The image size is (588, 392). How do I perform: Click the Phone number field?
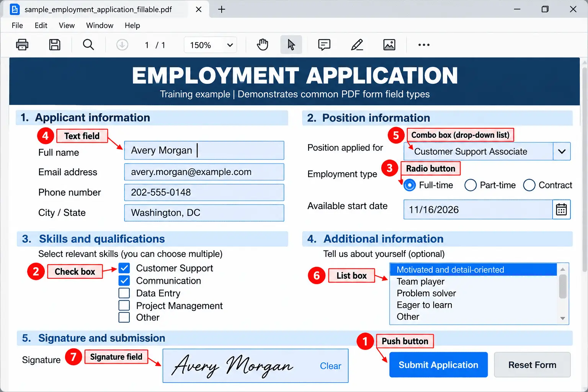coord(204,192)
